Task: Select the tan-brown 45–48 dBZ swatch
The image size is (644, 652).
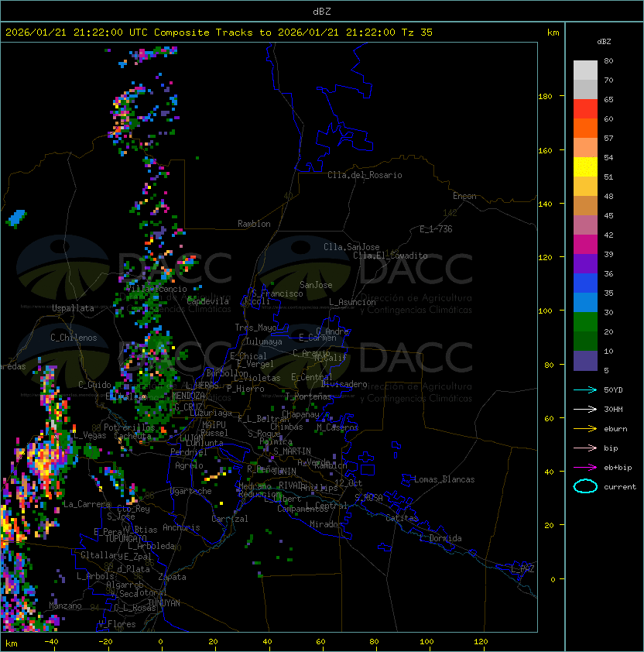Action: pyautogui.click(x=585, y=205)
